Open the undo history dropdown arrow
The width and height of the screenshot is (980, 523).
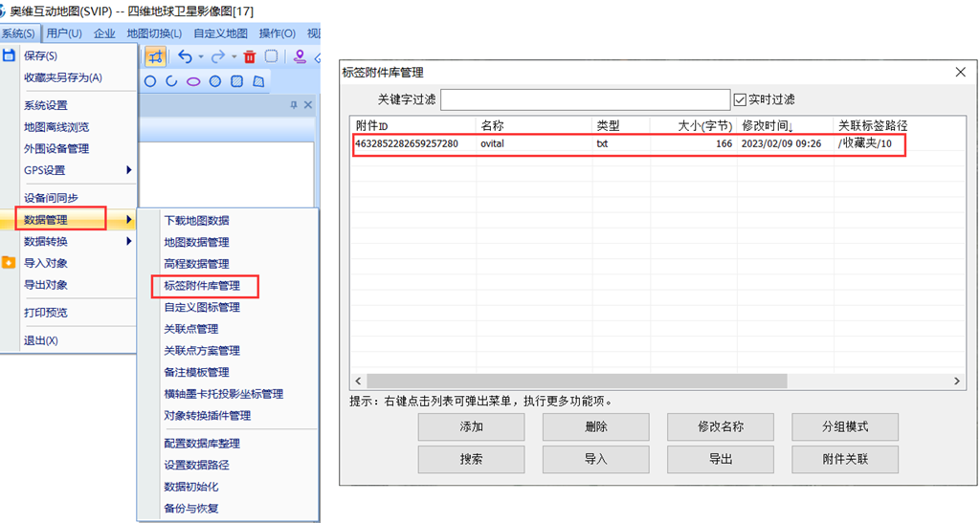coord(201,56)
